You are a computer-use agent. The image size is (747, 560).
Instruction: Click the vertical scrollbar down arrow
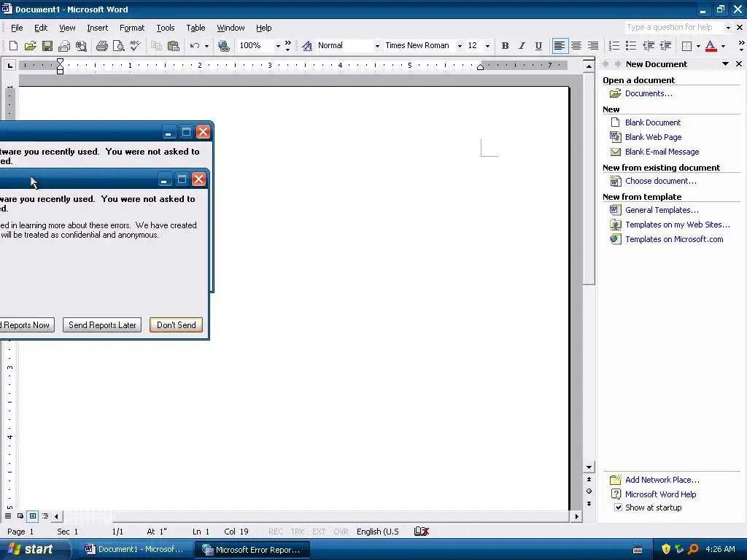pyautogui.click(x=589, y=467)
